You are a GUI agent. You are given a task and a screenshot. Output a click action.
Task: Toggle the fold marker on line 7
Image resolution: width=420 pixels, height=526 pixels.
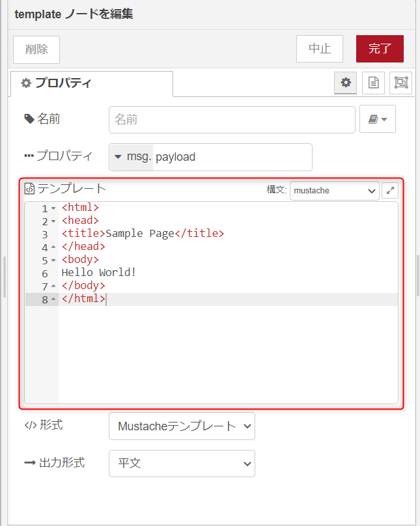53,286
